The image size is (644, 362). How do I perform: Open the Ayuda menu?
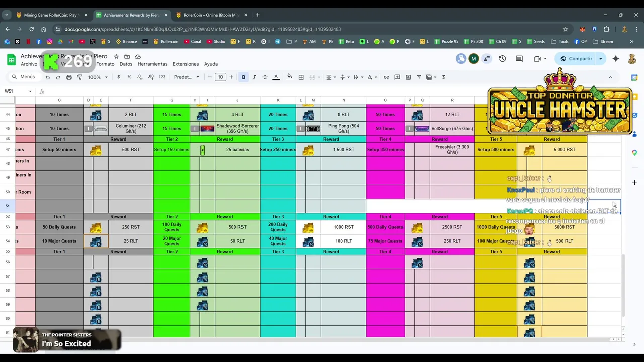(211, 64)
